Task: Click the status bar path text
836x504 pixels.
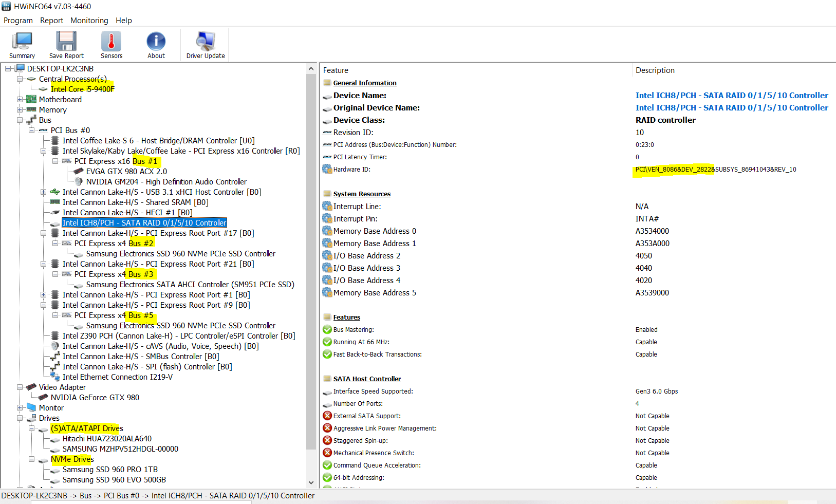Action: click(158, 496)
